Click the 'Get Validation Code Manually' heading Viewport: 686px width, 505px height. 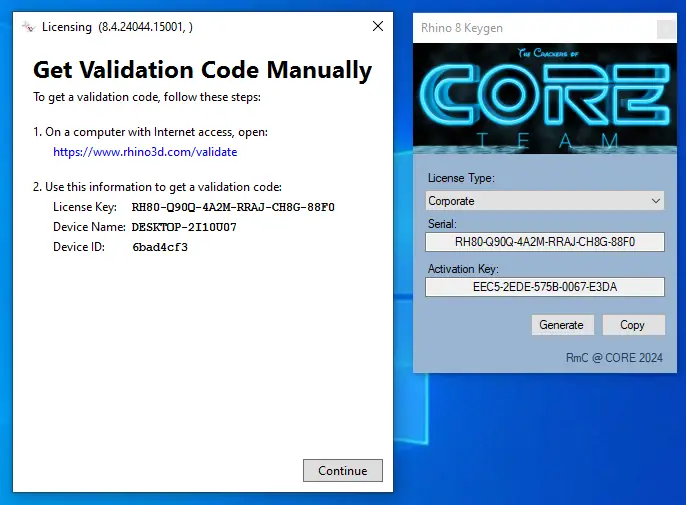203,70
